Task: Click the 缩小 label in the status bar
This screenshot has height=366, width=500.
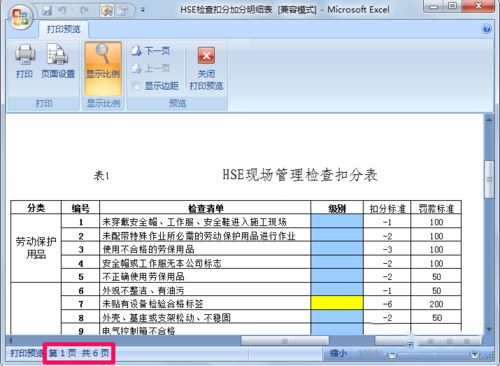Action: coord(338,354)
